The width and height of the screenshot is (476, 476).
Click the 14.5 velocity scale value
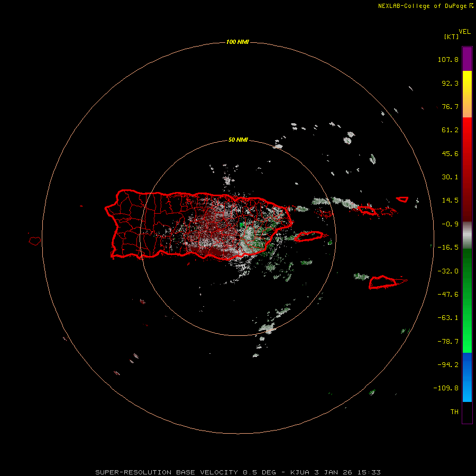[x=450, y=200]
